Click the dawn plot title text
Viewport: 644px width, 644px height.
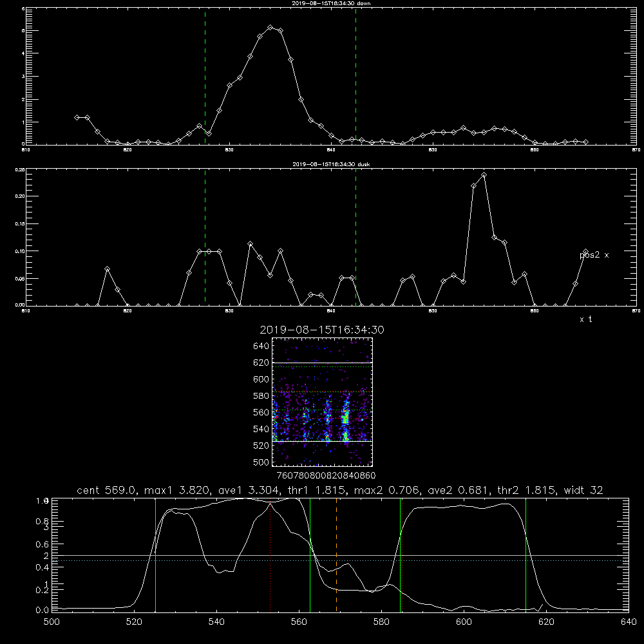331,3
